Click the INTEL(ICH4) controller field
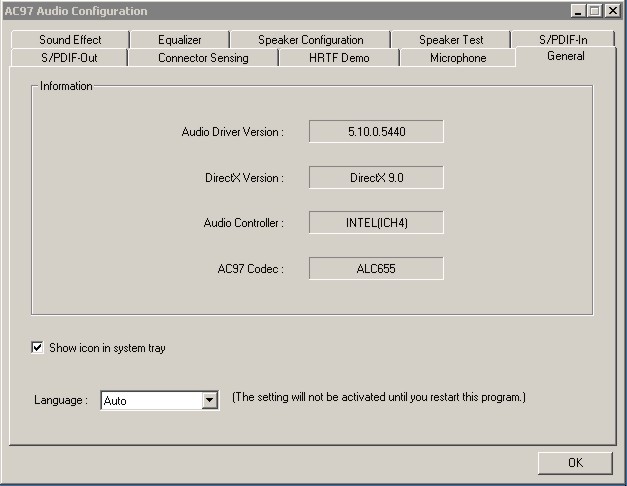The width and height of the screenshot is (627, 486). pos(376,222)
